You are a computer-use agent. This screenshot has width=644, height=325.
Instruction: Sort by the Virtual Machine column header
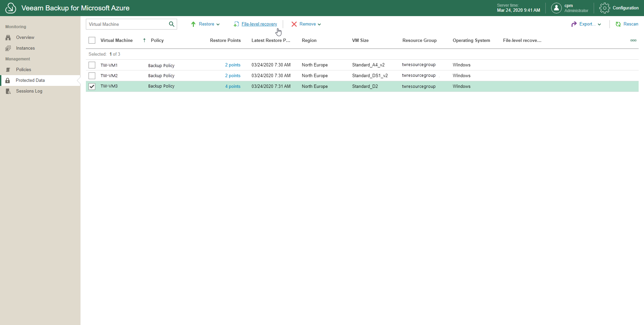116,41
